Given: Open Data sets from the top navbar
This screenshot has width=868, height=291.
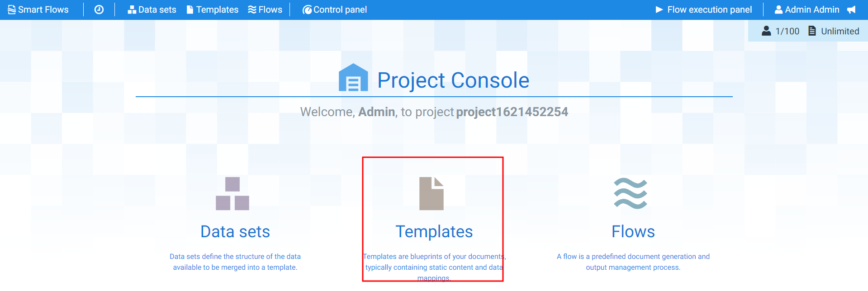Looking at the screenshot, I should click(x=152, y=9).
